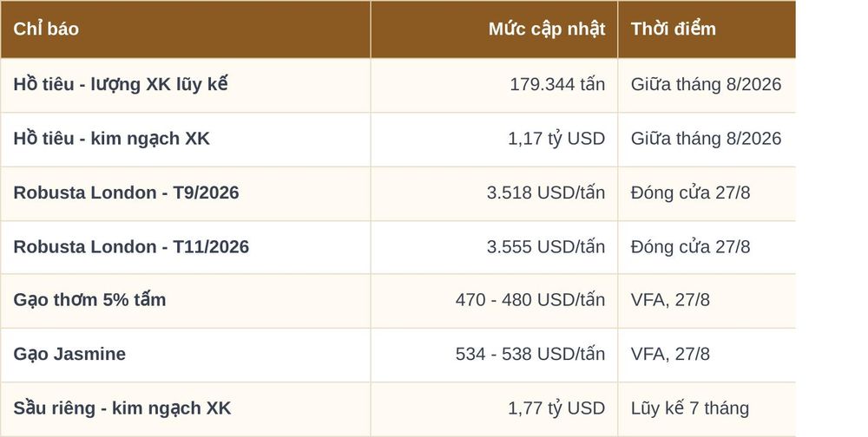Click the "Robusta London - T9/2026" row label
The height and width of the screenshot is (437, 868).
(x=126, y=192)
